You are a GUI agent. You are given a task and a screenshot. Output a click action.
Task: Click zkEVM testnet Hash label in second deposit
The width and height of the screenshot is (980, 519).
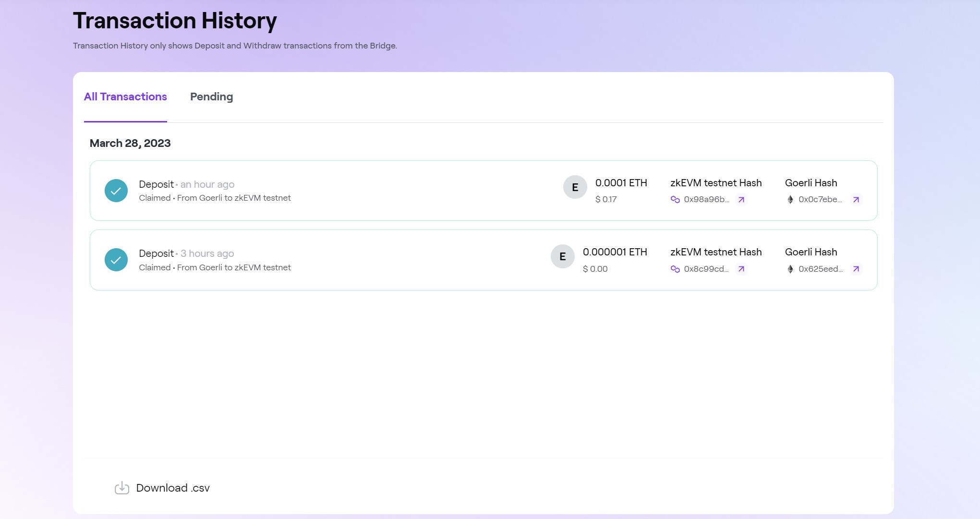click(716, 252)
